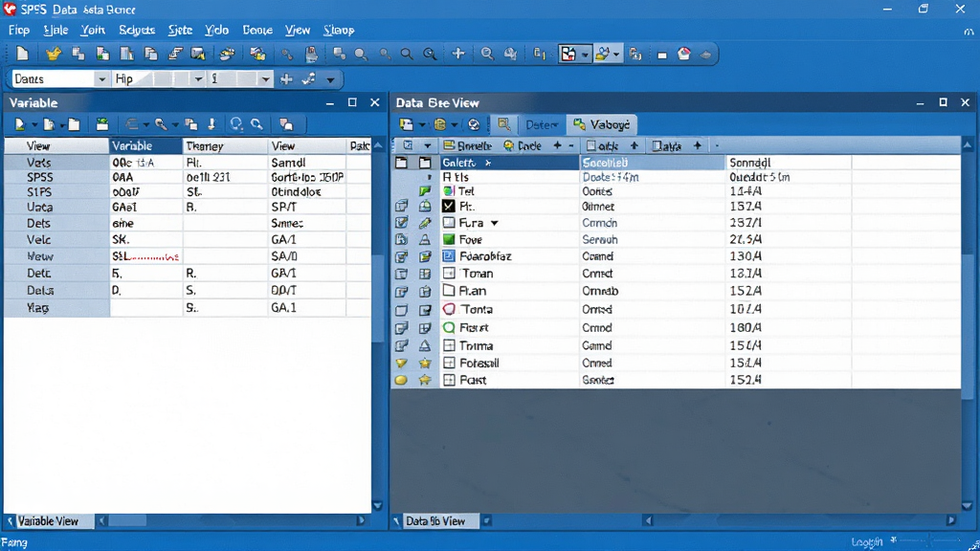Click the Themey column header in Variable panel
Viewport: 980px width, 551px height.
[x=226, y=145]
